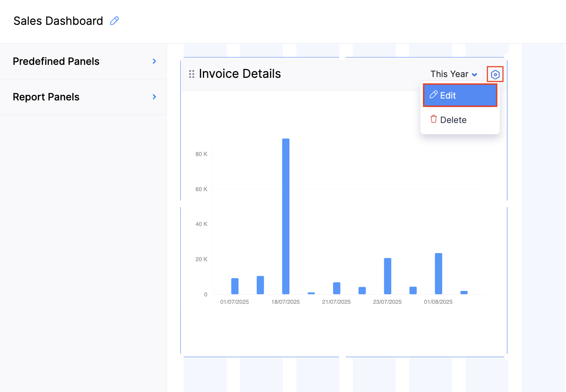The image size is (566, 392).
Task: Click the 18/07/2025 x-axis date label
Action: tap(285, 302)
